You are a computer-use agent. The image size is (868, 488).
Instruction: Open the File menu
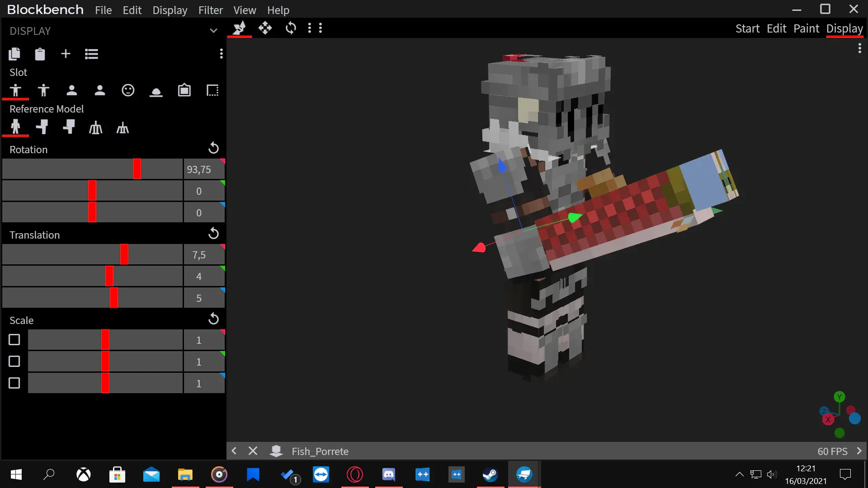[103, 10]
